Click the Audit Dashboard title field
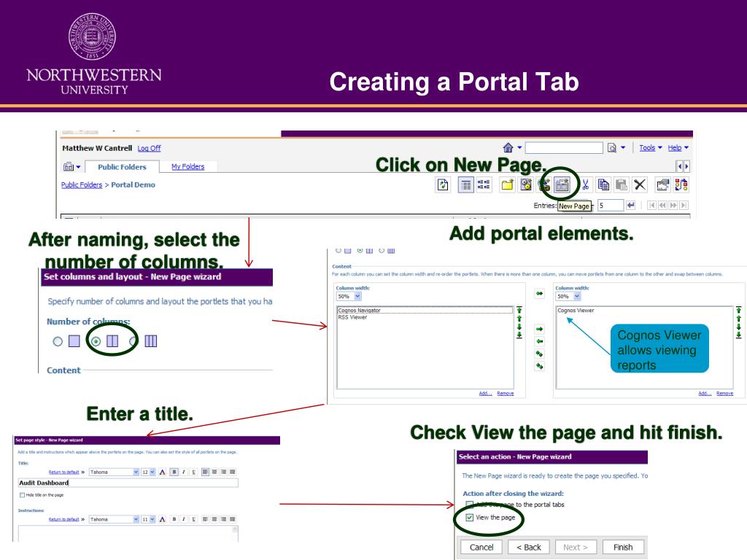The width and height of the screenshot is (747, 560). [128, 483]
